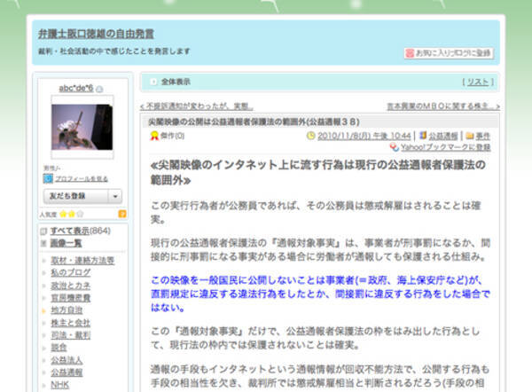The width and height of the screenshot is (532, 392).
Task: Click the orange help icon by popularity stars
Action: coord(122,215)
